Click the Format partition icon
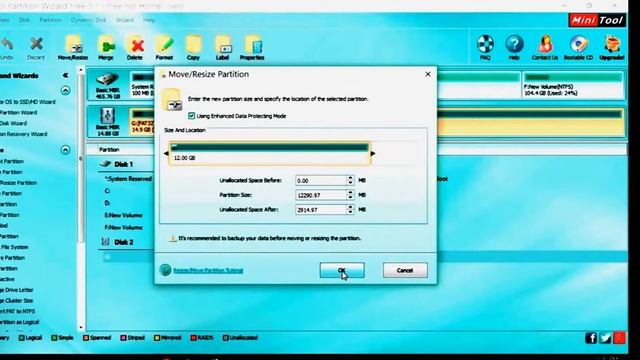The width and height of the screenshot is (640, 360). pyautogui.click(x=164, y=44)
